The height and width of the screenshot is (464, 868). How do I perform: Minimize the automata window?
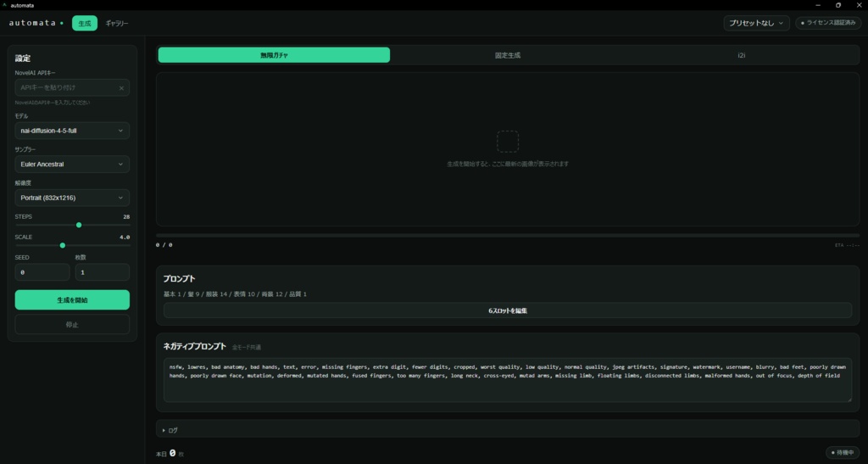[818, 5]
